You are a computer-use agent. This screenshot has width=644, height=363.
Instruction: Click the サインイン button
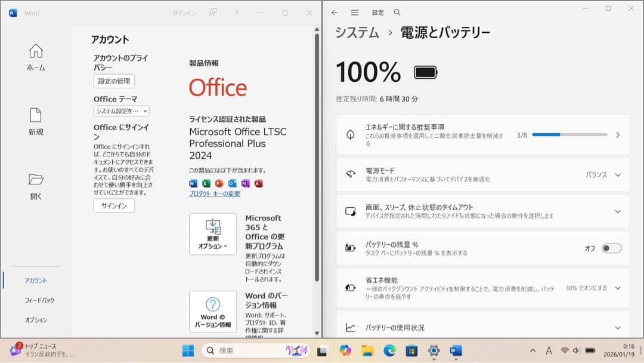[x=113, y=205]
